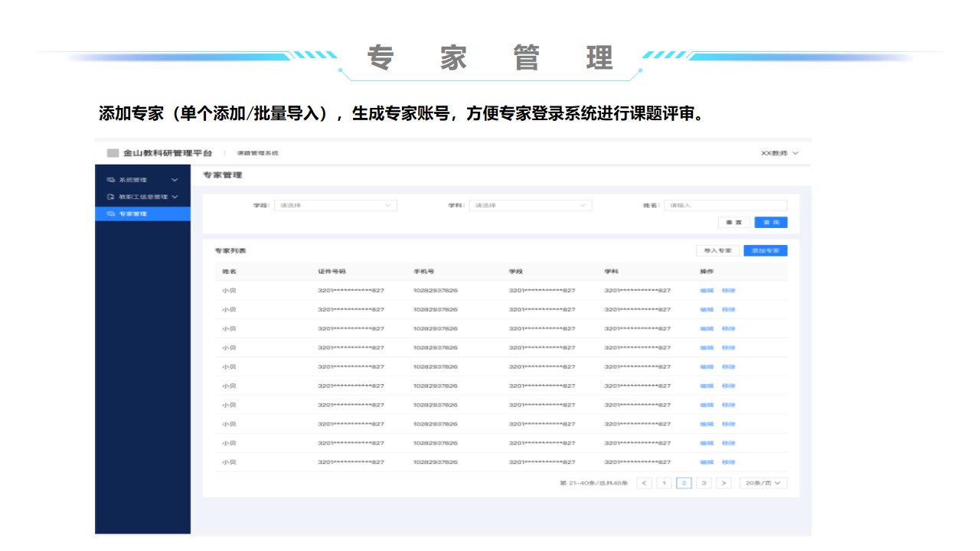The width and height of the screenshot is (980, 551).
Task: Click the 金山教科研管理平台 logo icon
Action: click(113, 153)
